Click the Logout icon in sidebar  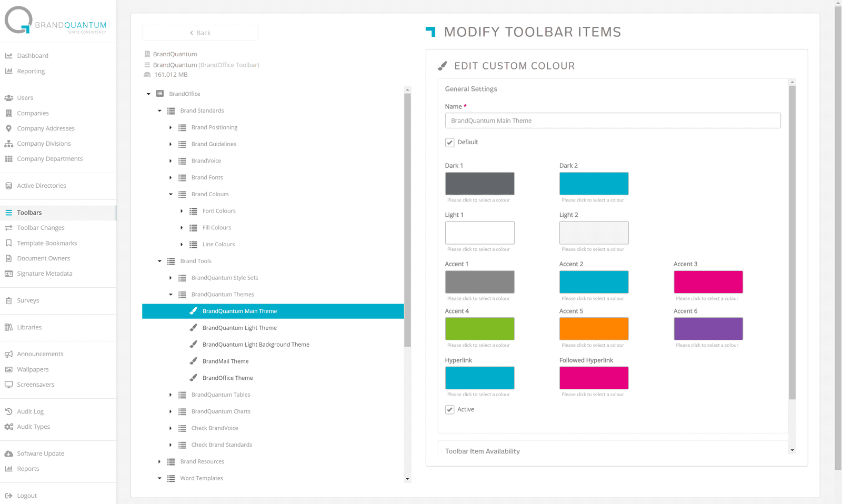[x=9, y=496]
